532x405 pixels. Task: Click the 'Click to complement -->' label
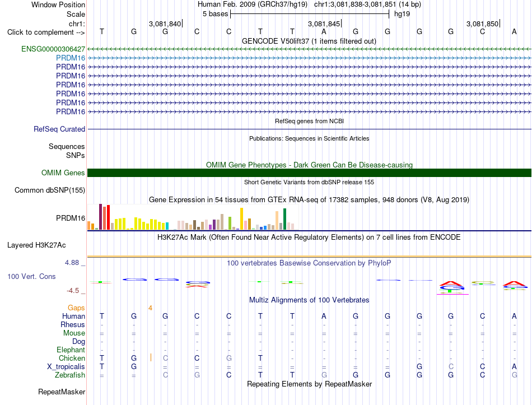pos(46,32)
